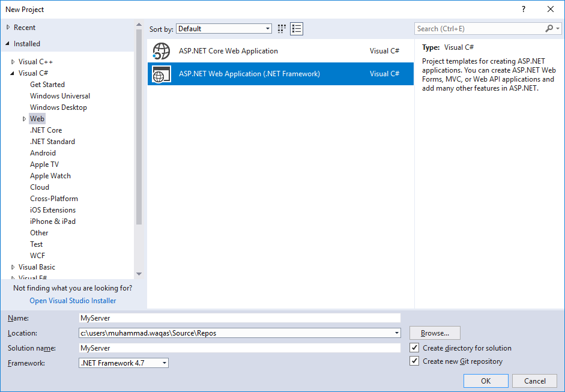Screen dimensions: 565x392
Task: Select Apple TV category
Action: click(44, 164)
